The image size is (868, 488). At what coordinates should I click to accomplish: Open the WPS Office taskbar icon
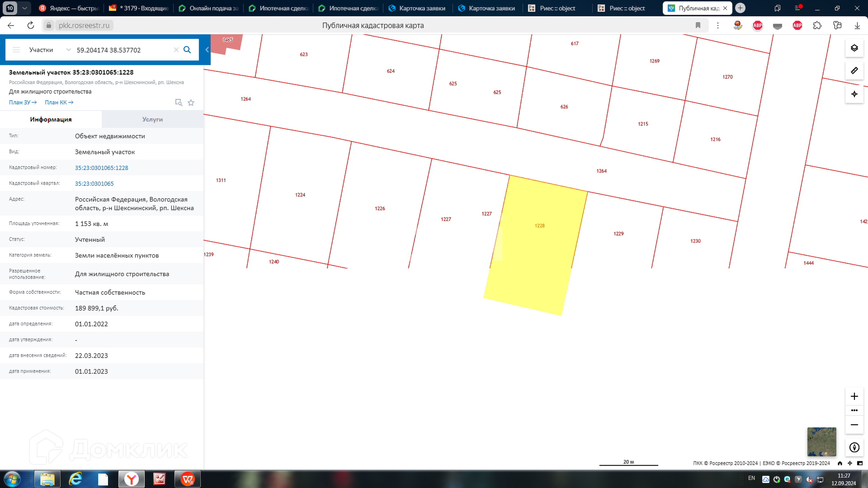click(187, 479)
